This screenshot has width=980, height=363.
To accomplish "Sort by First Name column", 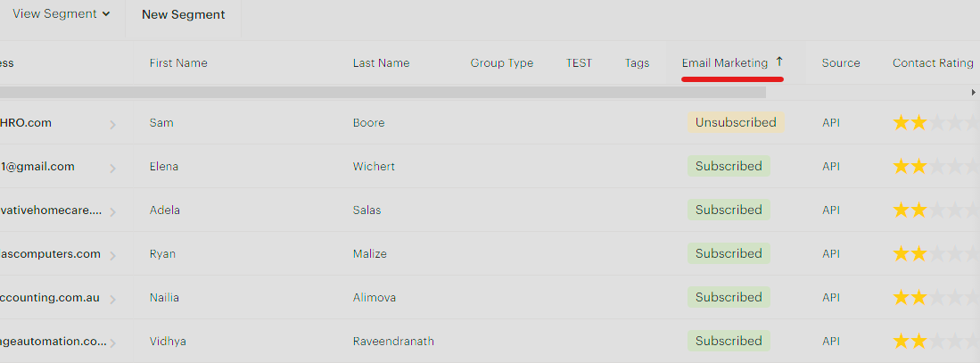I will tap(178, 63).
